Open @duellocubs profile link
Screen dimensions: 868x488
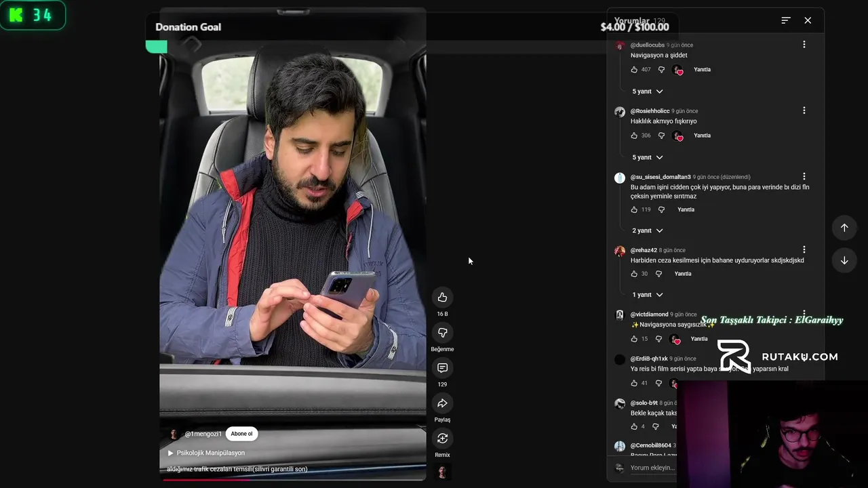(648, 45)
